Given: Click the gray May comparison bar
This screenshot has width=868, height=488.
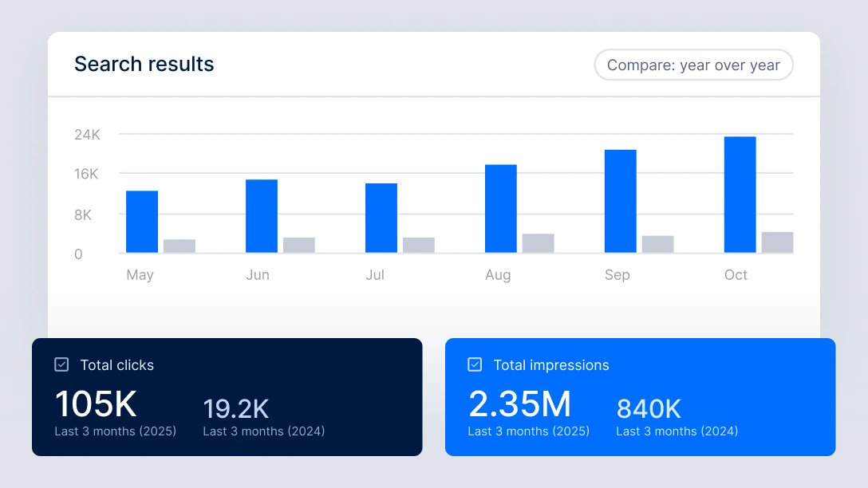Looking at the screenshot, I should tap(180, 246).
